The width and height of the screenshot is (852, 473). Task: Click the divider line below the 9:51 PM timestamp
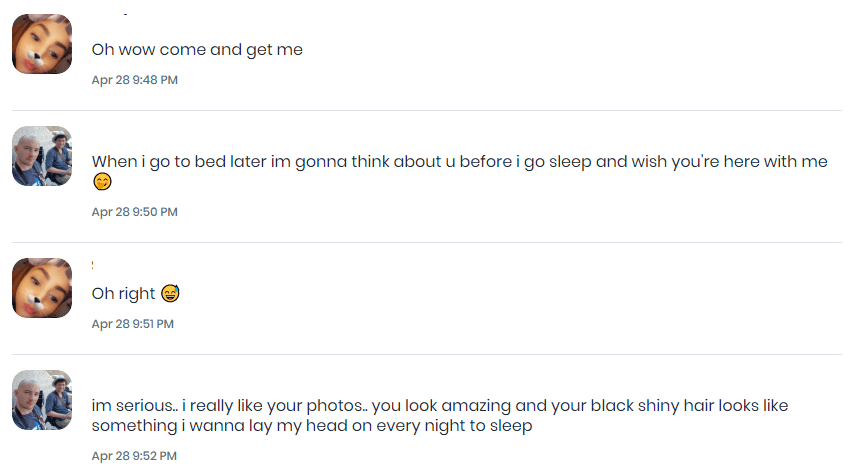click(x=426, y=354)
